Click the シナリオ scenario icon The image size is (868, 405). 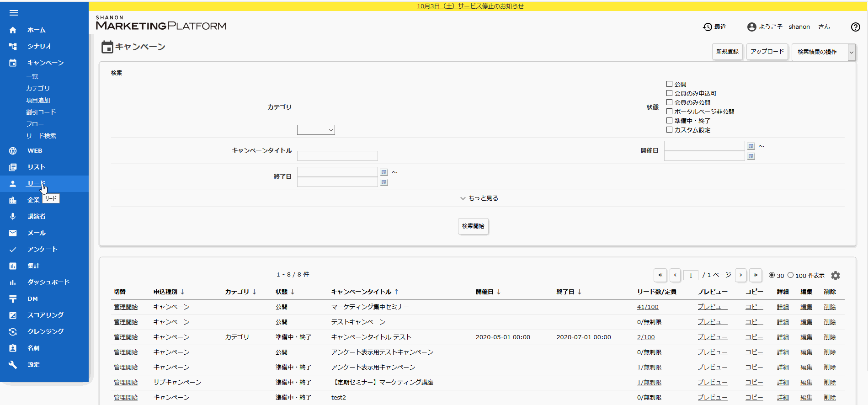[13, 47]
